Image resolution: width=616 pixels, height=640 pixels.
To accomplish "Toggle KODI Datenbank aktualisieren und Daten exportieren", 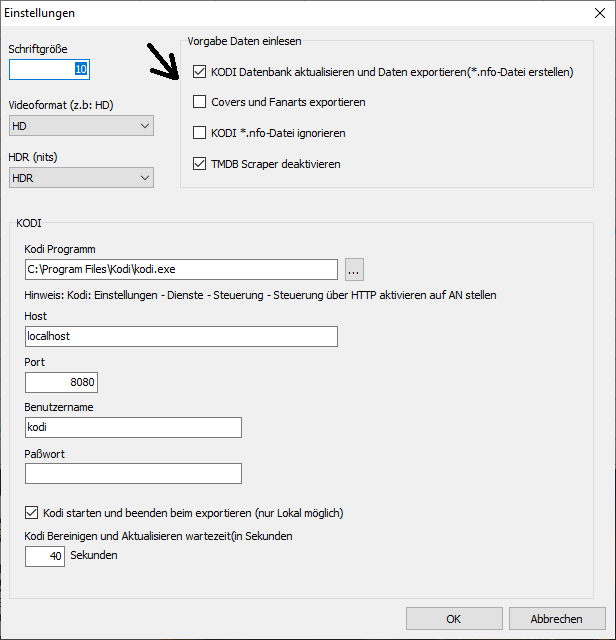I will (199, 72).
